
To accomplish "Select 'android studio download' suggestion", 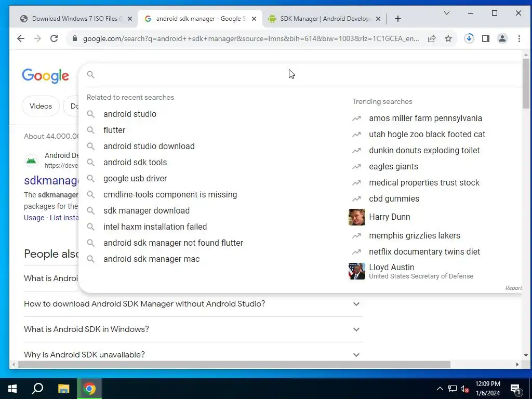I will (x=149, y=146).
